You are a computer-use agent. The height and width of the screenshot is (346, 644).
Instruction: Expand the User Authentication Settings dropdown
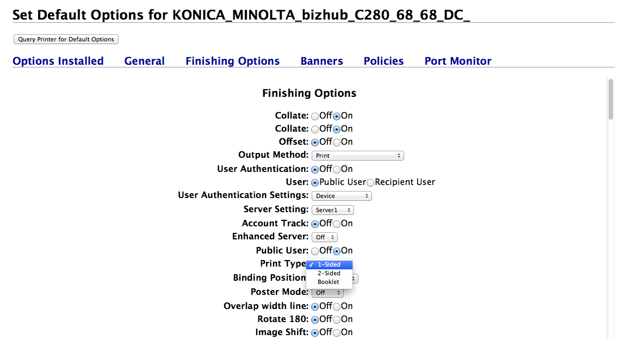[342, 196]
